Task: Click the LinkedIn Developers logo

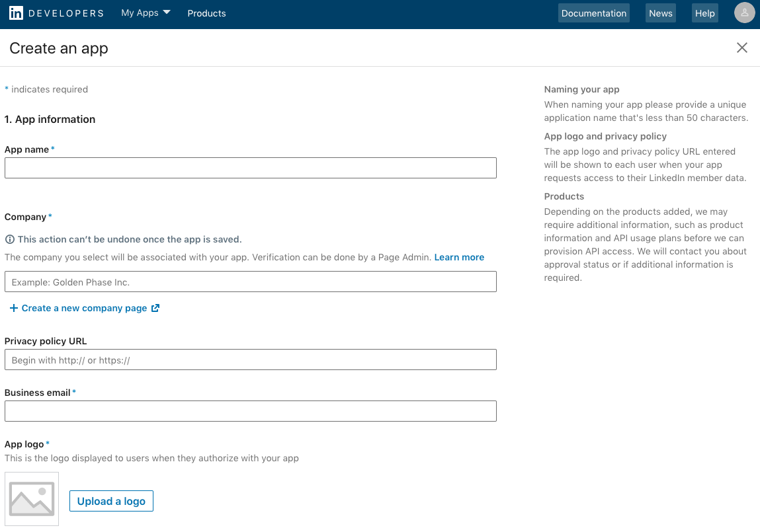Action: pos(56,13)
